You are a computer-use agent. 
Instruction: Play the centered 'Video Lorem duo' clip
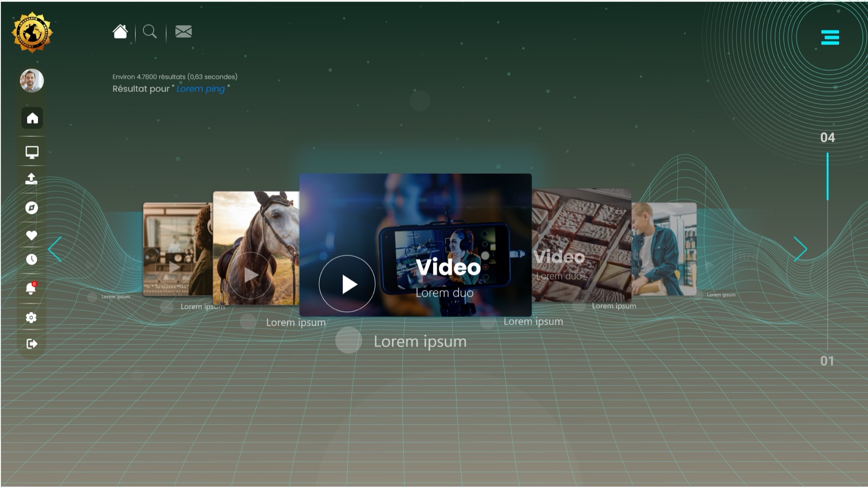click(x=346, y=285)
